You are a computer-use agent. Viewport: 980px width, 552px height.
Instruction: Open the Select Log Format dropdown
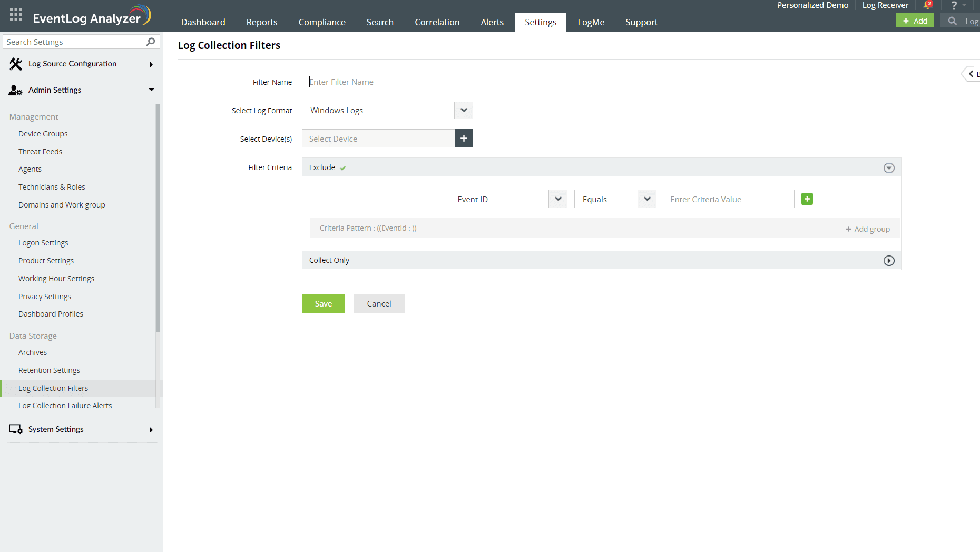click(464, 110)
